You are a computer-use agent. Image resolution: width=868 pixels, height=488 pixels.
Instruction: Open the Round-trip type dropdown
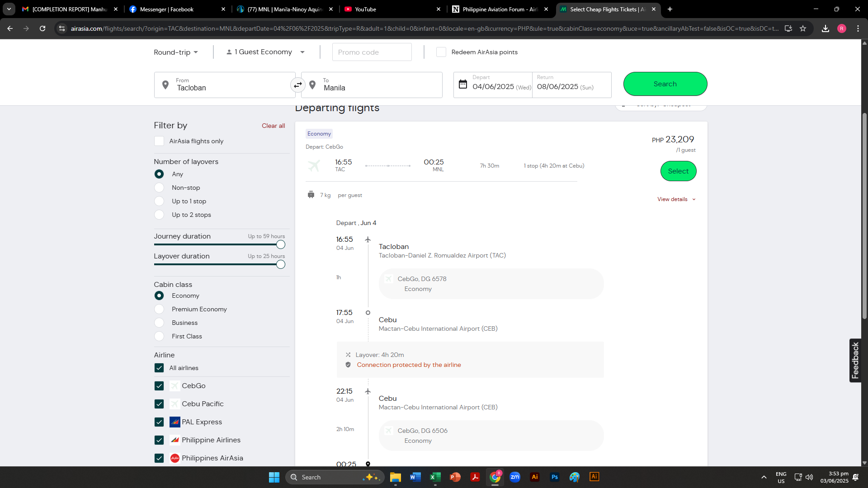[176, 52]
